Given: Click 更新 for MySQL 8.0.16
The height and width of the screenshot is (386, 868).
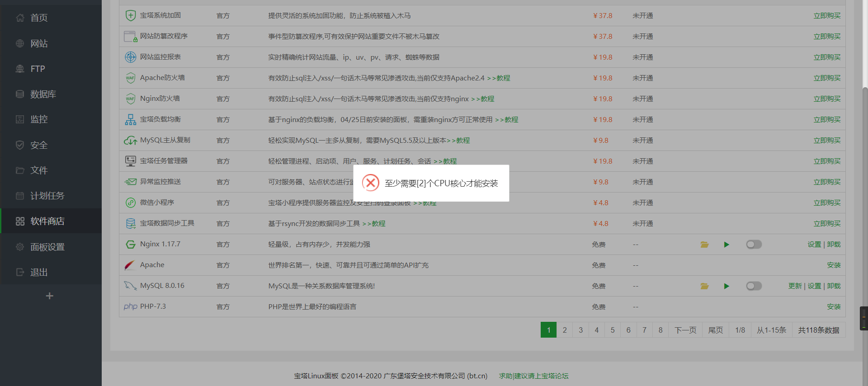Looking at the screenshot, I should tap(795, 286).
